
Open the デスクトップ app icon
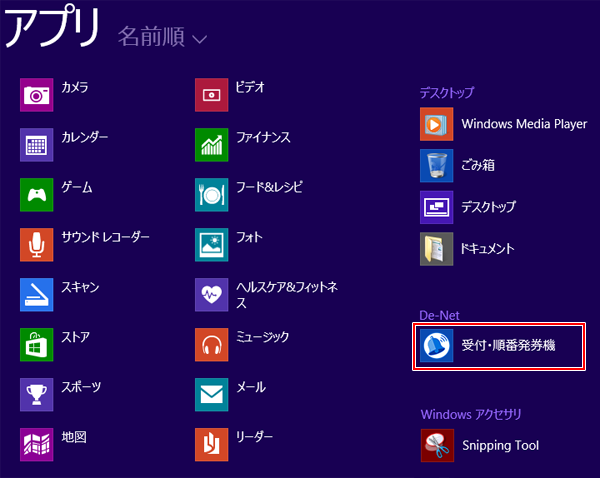(x=437, y=207)
